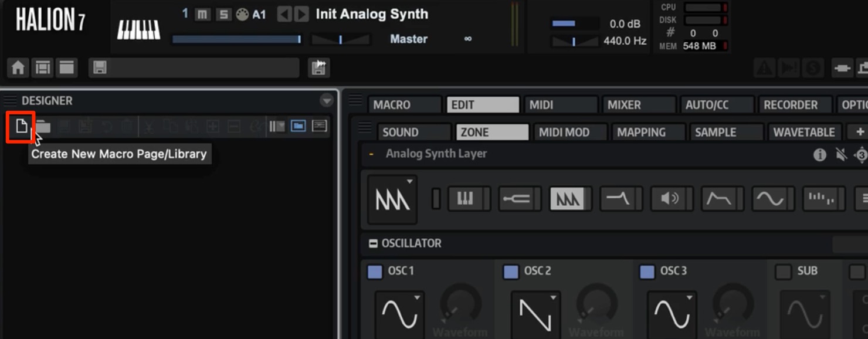Click Create New Macro Page/Library icon
Viewport: 868px width, 339px height.
(21, 126)
